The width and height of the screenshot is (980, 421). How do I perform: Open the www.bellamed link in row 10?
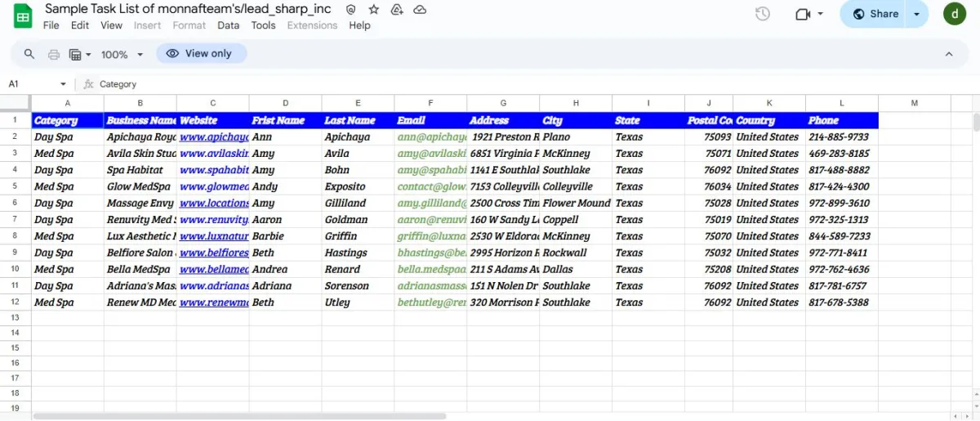tap(214, 270)
